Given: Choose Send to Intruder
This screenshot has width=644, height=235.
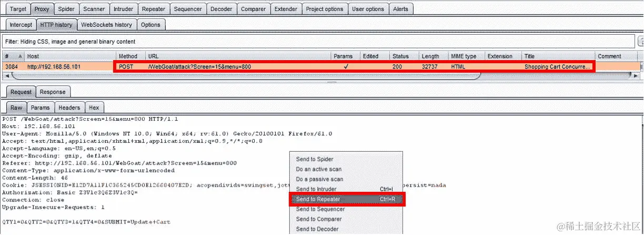Looking at the screenshot, I should tap(346, 189).
